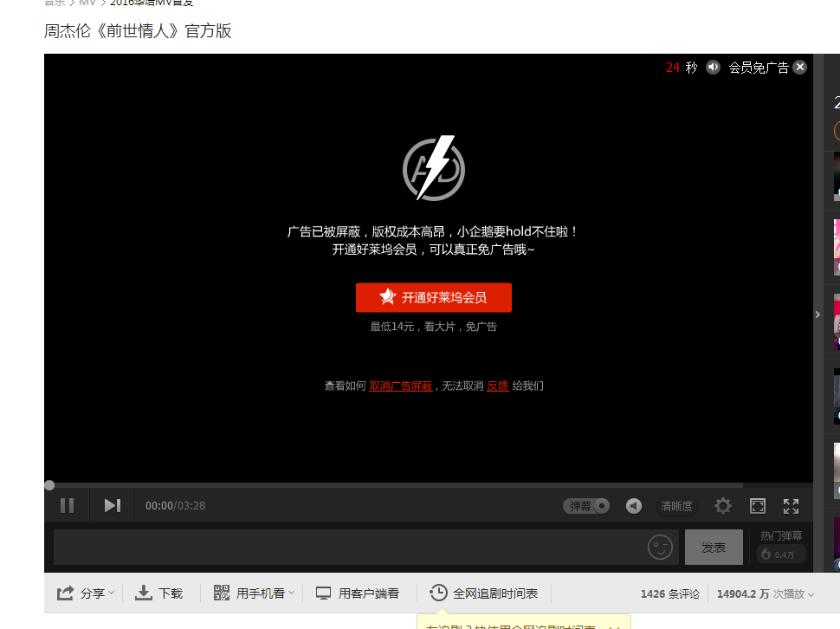Open 全网追剧时间表 schedule
Viewport: 840px width, 629px height.
(x=484, y=593)
